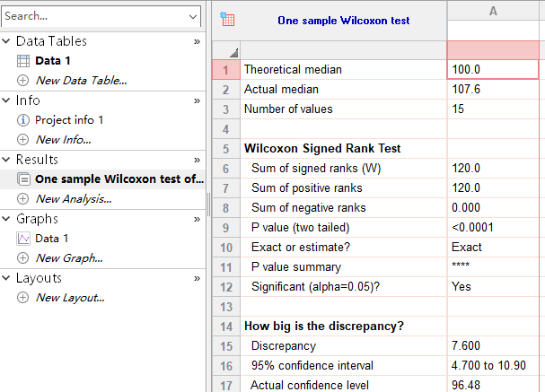
Task: Click the Data 1 table grid icon
Action: click(x=23, y=61)
